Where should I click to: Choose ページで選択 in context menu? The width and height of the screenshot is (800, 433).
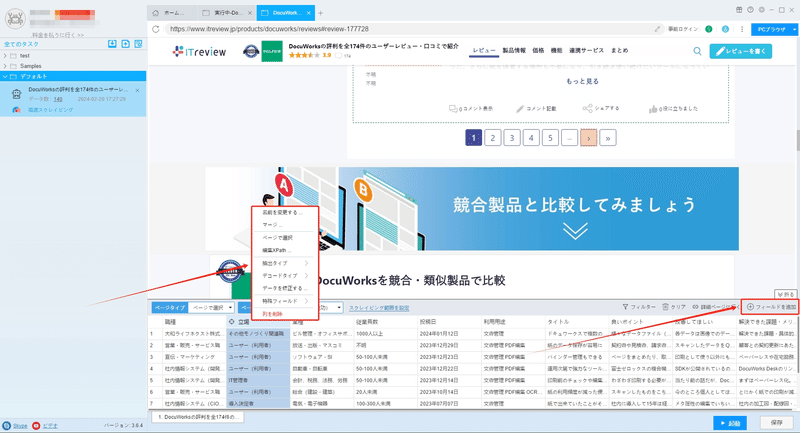tap(278, 238)
